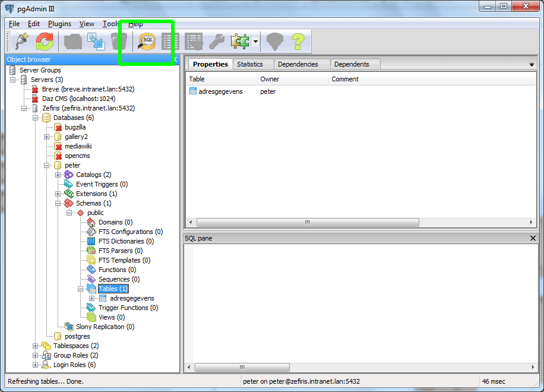
Task: Click the Drop object trash can icon
Action: (x=119, y=42)
